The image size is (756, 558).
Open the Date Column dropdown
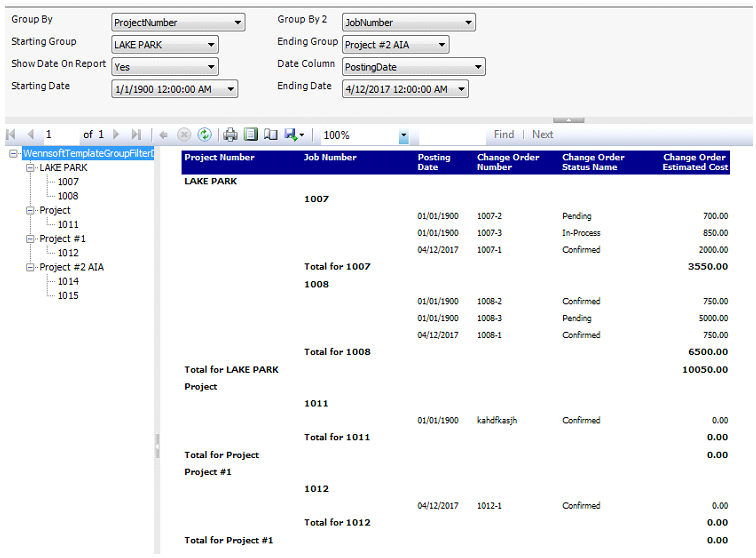(x=477, y=67)
